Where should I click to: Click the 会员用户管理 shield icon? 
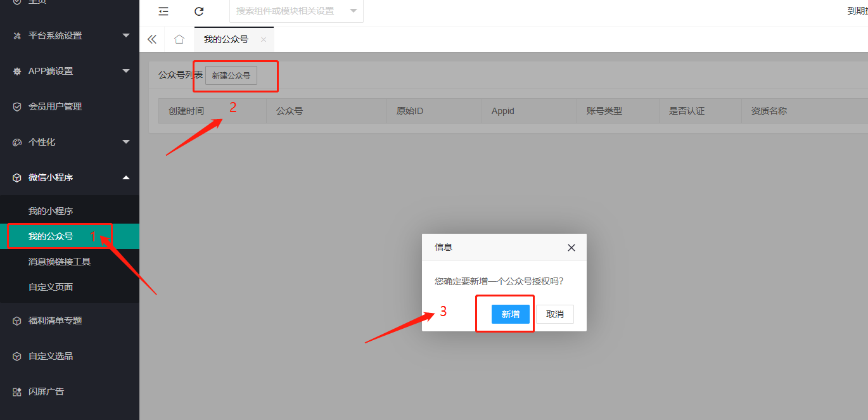pyautogui.click(x=17, y=106)
